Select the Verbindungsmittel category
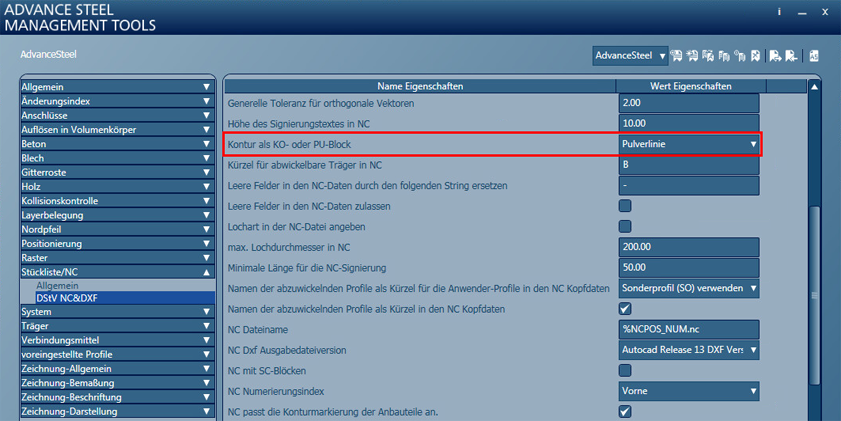The image size is (841, 421). (117, 341)
